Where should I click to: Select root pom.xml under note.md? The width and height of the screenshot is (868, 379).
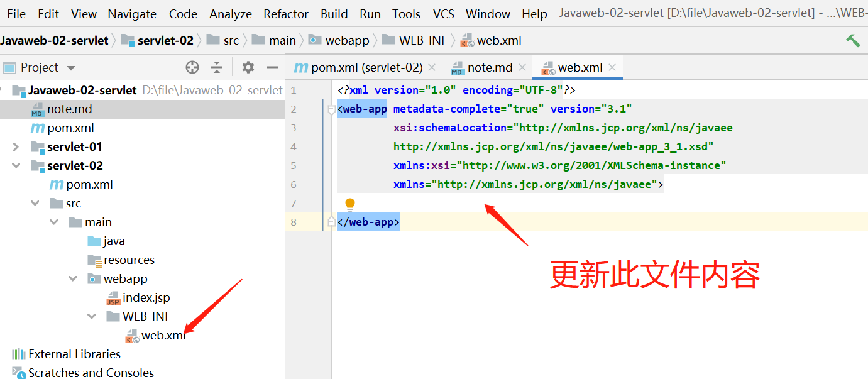point(70,128)
